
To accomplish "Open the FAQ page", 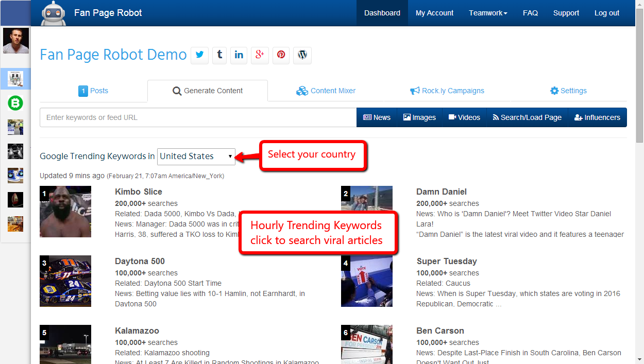I will (530, 13).
